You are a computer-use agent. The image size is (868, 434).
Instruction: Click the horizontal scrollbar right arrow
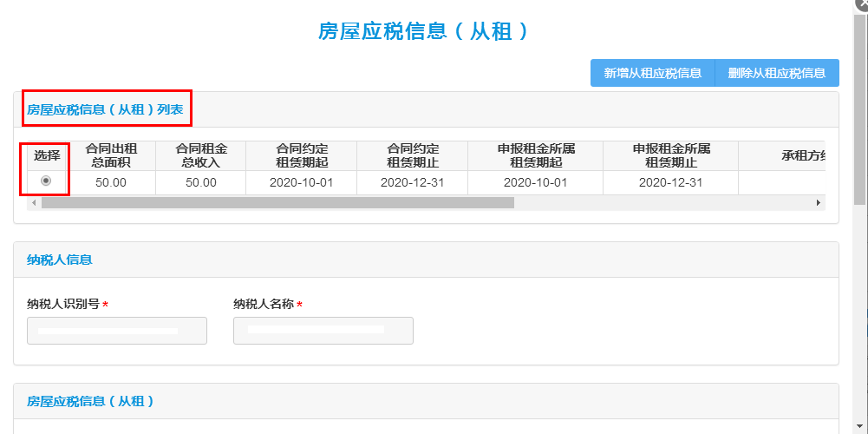coord(818,202)
